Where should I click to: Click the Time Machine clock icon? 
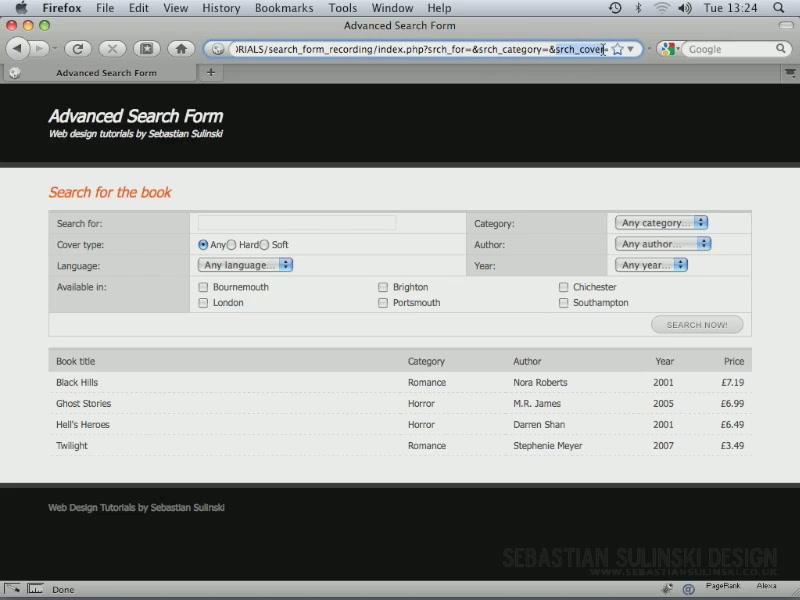pyautogui.click(x=615, y=8)
